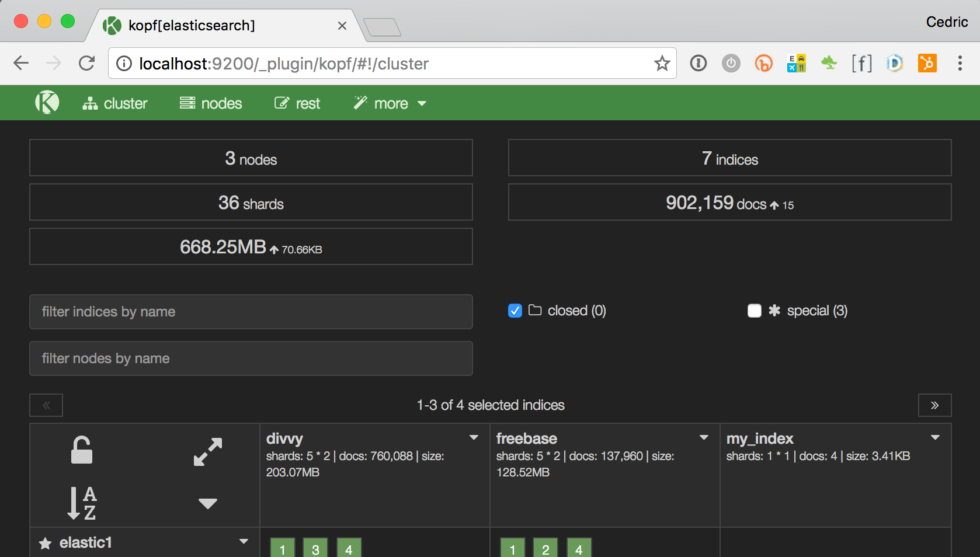Image resolution: width=980 pixels, height=557 pixels.
Task: Click the colorful E grid extension icon
Action: [x=796, y=63]
